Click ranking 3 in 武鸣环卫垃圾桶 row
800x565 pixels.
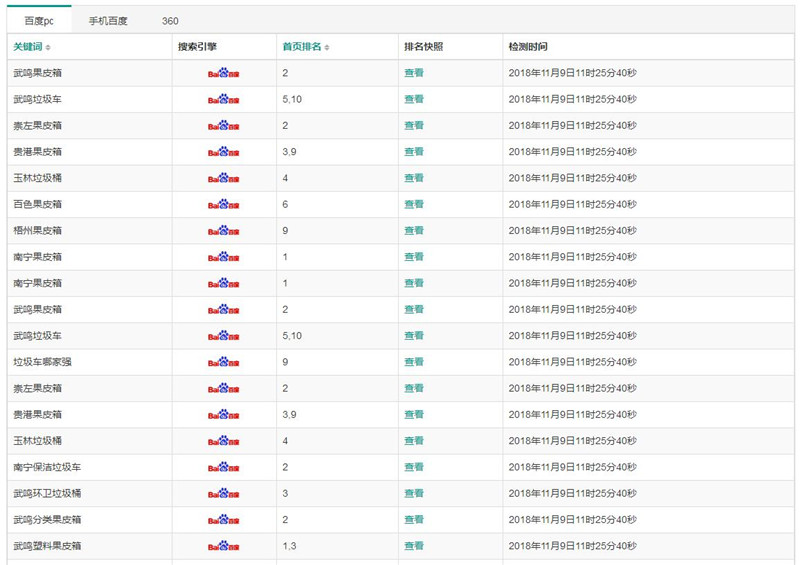285,493
